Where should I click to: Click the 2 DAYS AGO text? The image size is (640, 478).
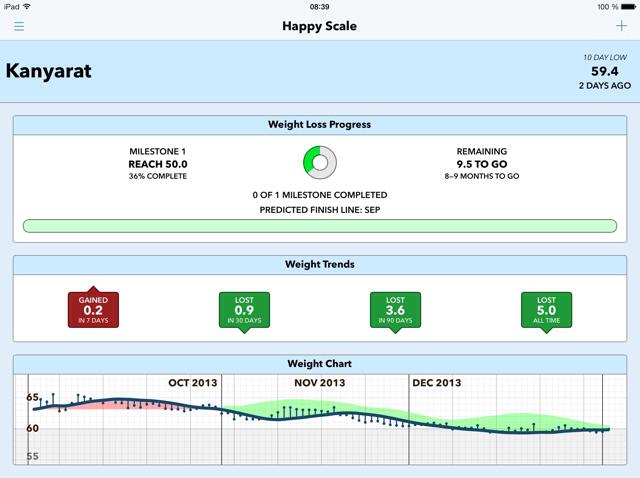tap(605, 86)
